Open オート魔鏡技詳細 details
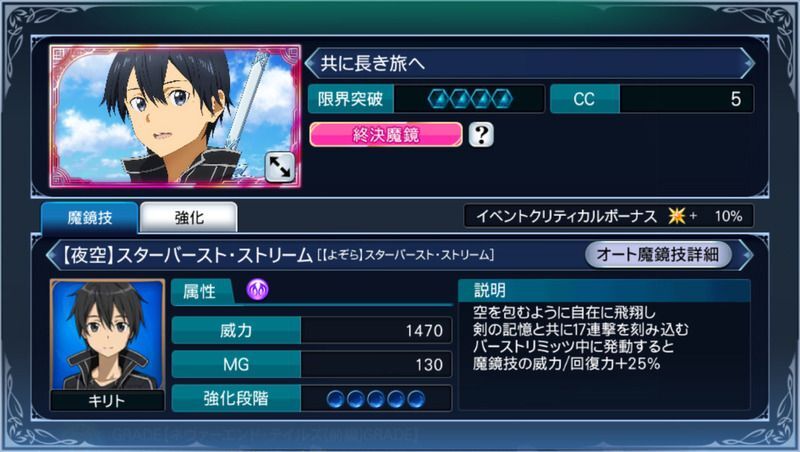The height and width of the screenshot is (452, 800). tap(658, 254)
